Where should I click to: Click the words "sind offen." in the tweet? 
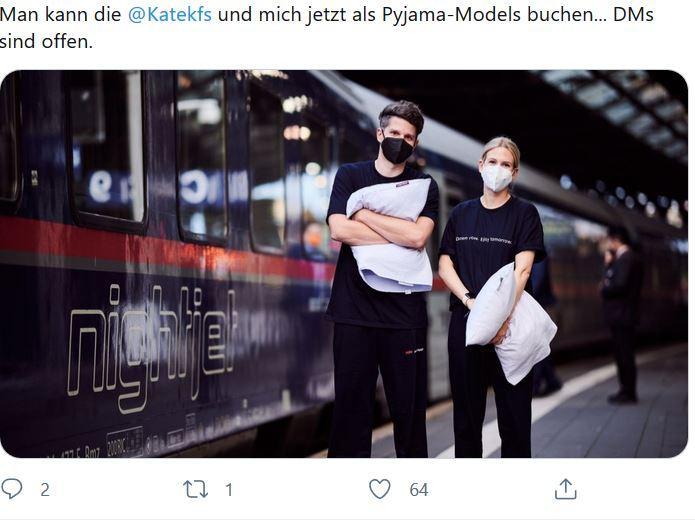pyautogui.click(x=47, y=42)
